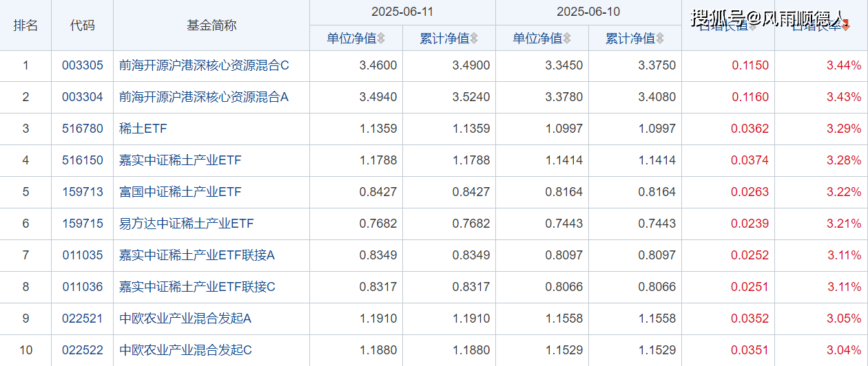The height and width of the screenshot is (366, 868).
Task: Open fund code 003305 link
Action: click(83, 66)
